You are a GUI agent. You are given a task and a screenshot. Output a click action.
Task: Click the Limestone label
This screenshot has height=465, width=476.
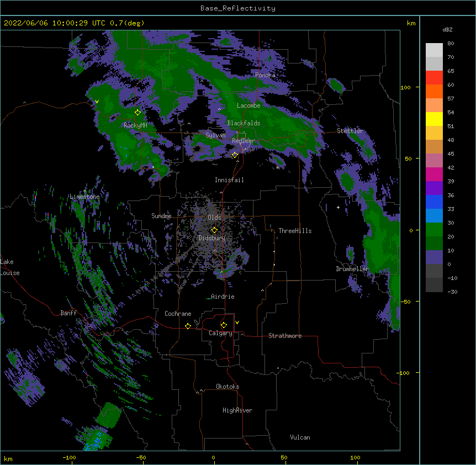coord(84,197)
